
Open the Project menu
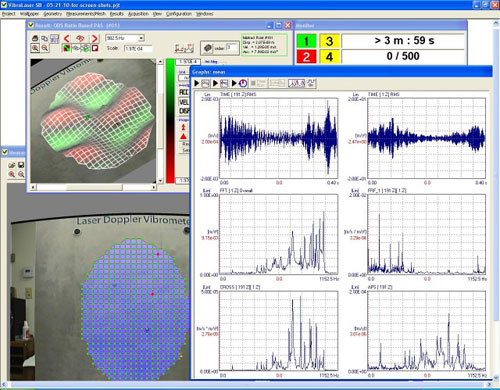(9, 14)
